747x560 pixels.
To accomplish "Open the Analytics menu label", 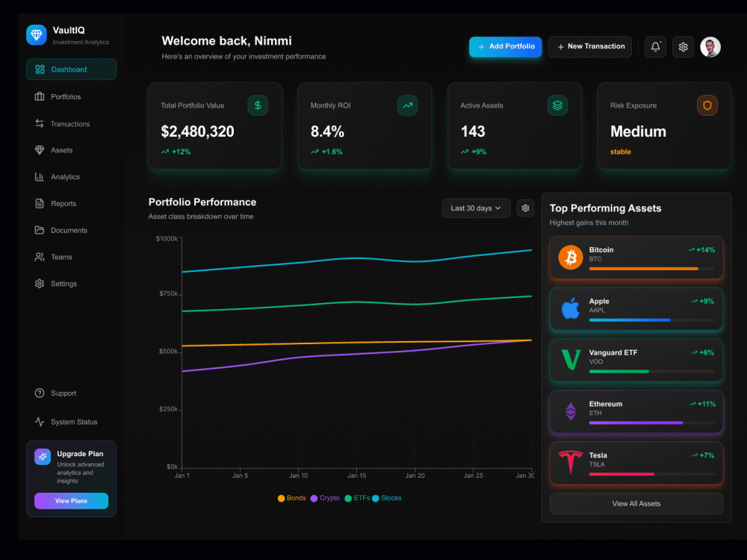I will point(65,177).
